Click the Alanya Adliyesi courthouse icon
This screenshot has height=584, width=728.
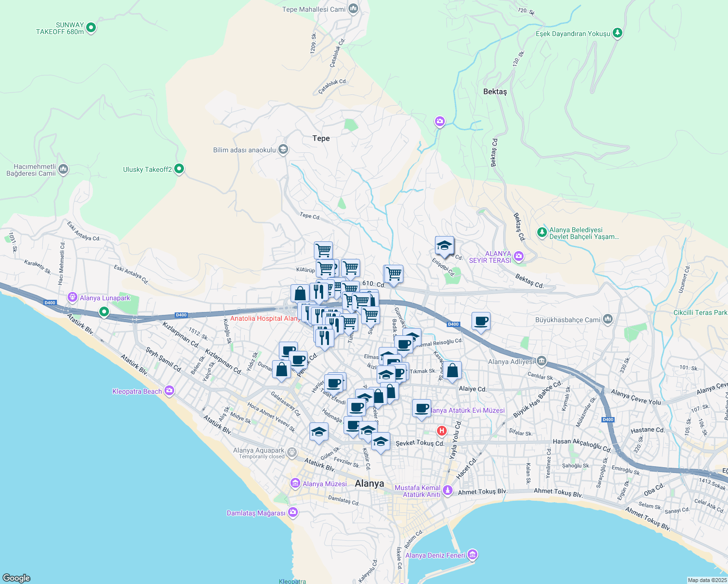tap(543, 361)
